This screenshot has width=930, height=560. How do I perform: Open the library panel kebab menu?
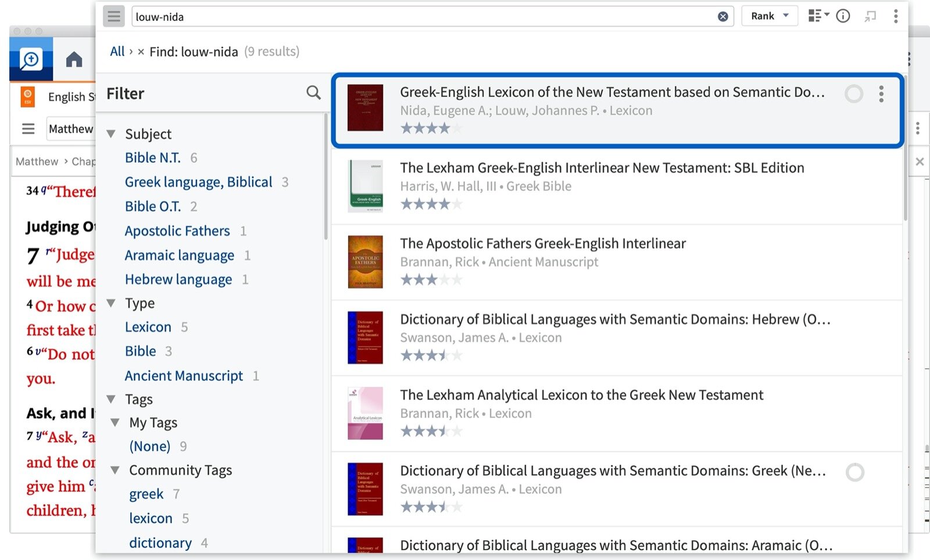pos(896,16)
